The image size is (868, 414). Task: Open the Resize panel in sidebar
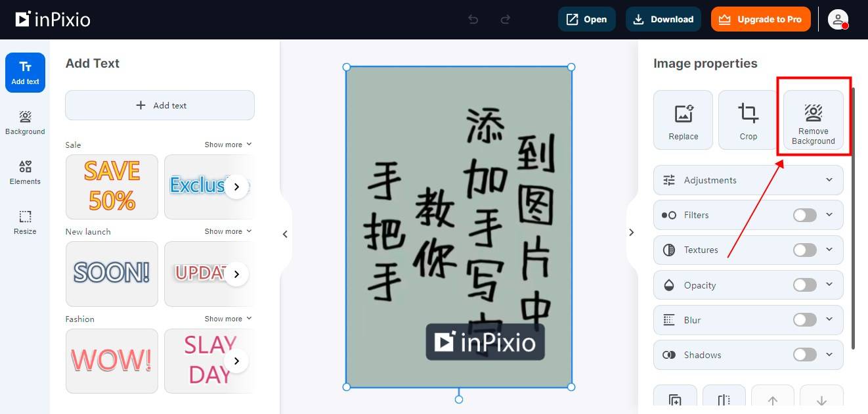pos(25,221)
